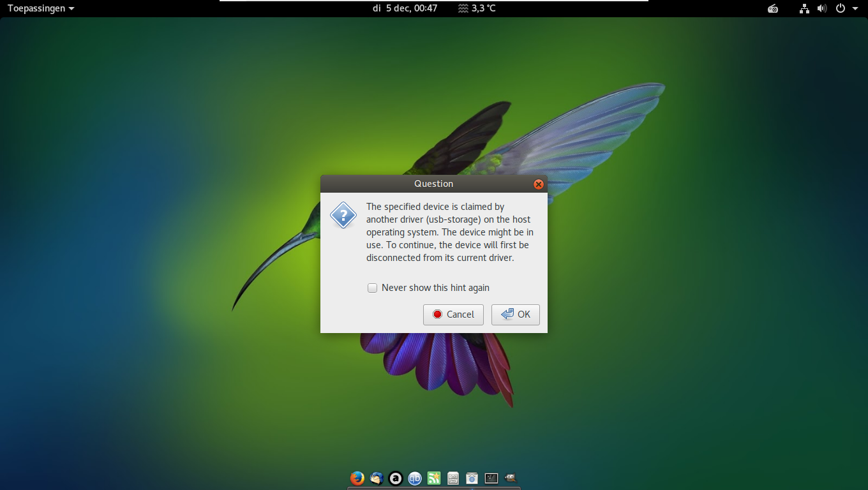The height and width of the screenshot is (490, 868).
Task: Open the Toepassingen applications menu
Action: (41, 8)
